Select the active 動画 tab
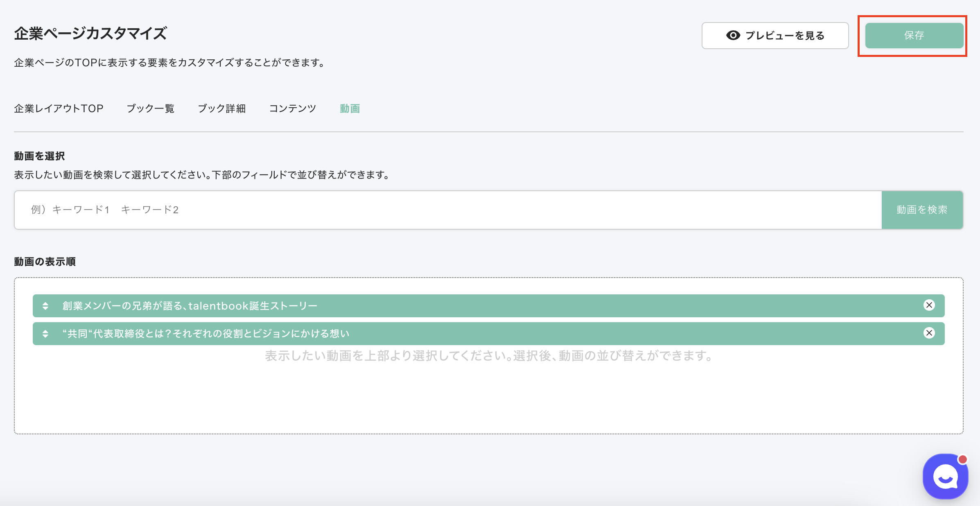This screenshot has width=980, height=506. tap(350, 108)
